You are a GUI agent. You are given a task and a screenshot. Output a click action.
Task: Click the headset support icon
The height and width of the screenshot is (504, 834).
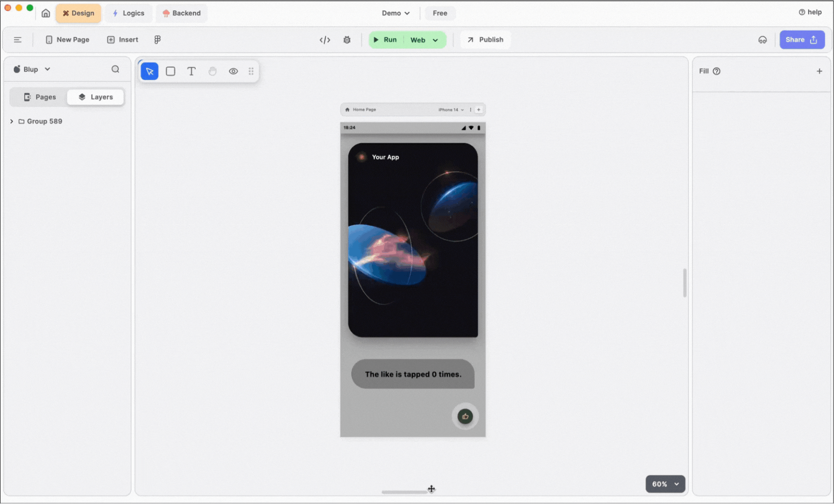click(763, 40)
